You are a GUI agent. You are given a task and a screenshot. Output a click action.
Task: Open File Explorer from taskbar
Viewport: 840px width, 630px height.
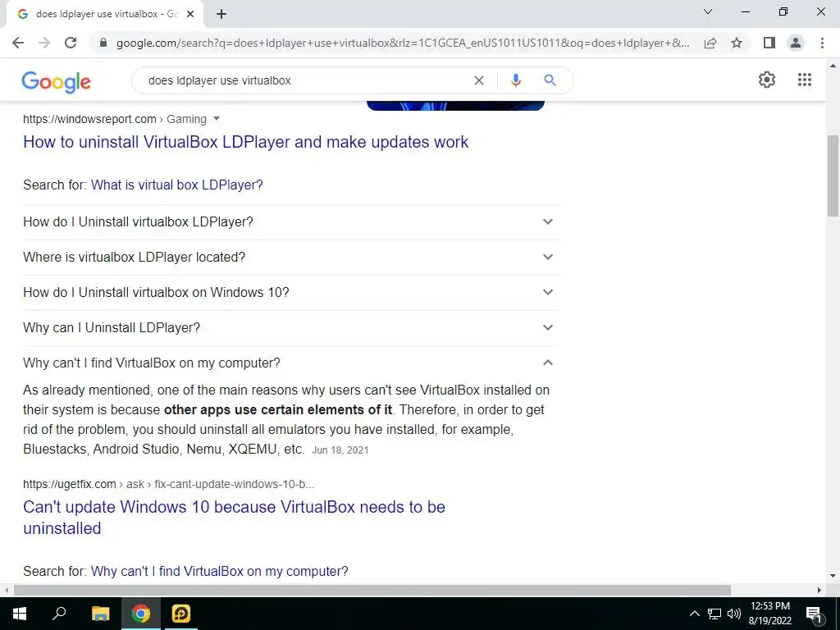coord(100,614)
